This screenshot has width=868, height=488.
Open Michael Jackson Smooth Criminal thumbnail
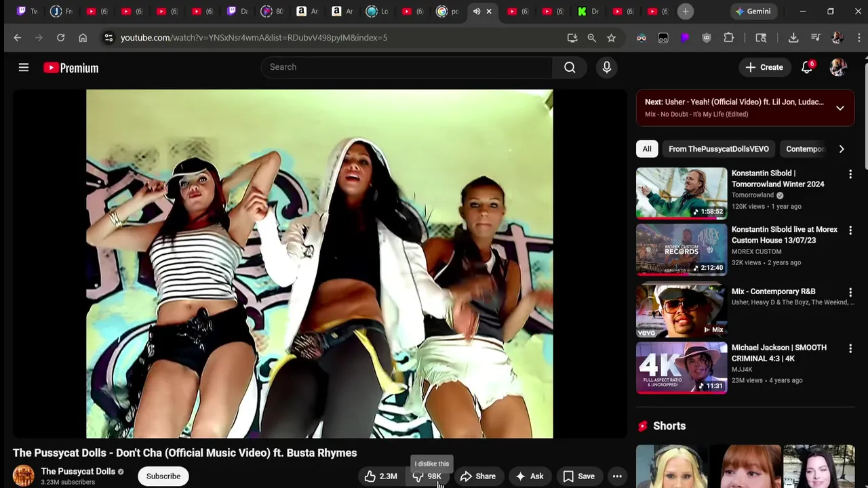[x=682, y=367]
